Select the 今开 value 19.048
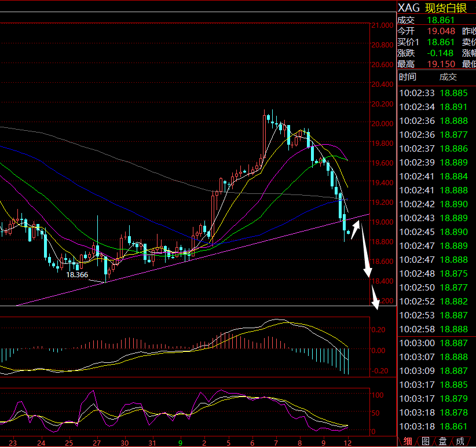Screen dimensions: 476x448 [441, 31]
